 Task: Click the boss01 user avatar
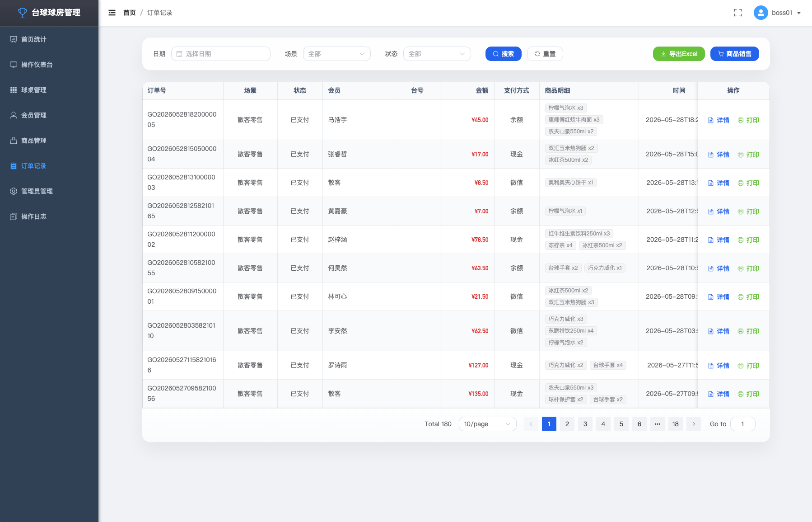pyautogui.click(x=761, y=13)
